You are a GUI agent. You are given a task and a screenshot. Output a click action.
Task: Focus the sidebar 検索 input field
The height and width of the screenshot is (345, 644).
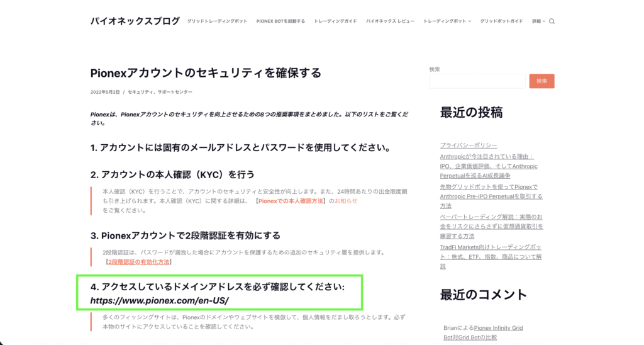(477, 81)
